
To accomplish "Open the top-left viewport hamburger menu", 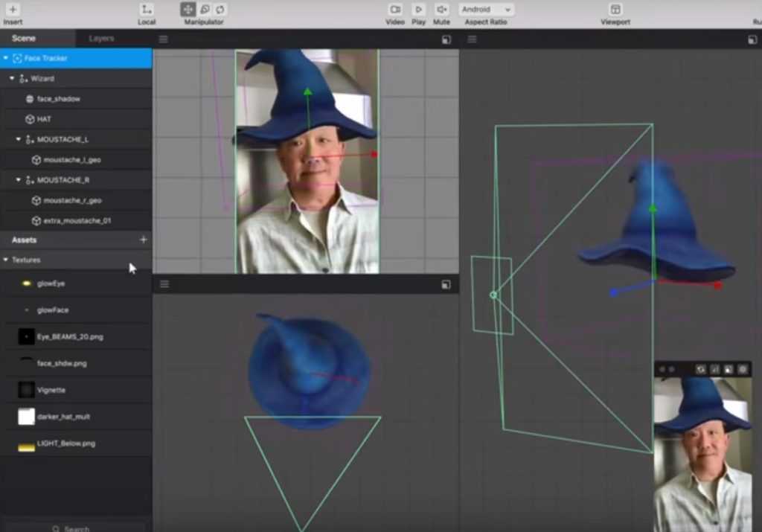I will pyautogui.click(x=164, y=39).
